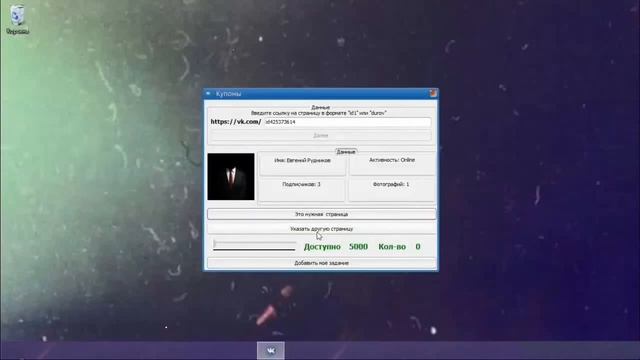Click the 'Это нужная страница' button
Viewport: 640px width, 360px height.
[321, 214]
